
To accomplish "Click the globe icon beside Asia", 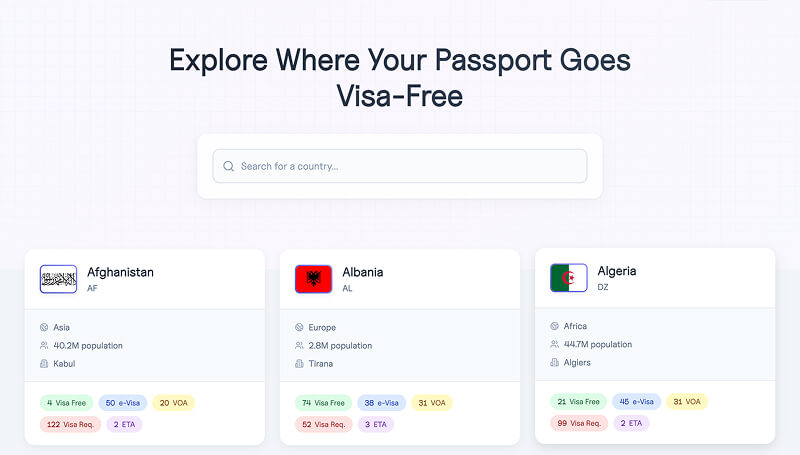I will coord(44,327).
